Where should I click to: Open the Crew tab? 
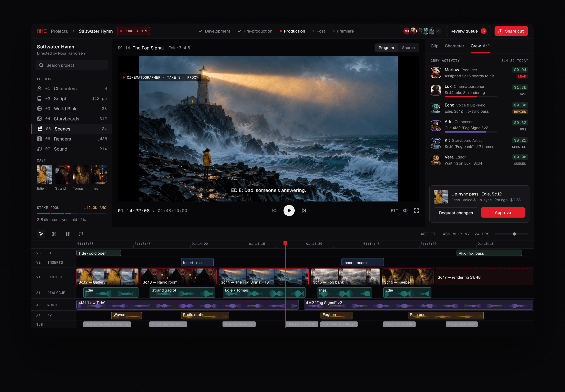click(x=480, y=46)
